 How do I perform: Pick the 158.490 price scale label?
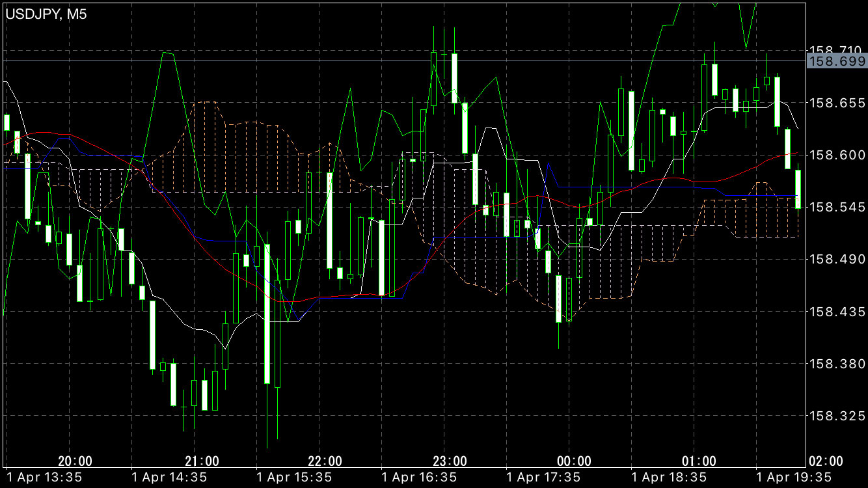835,259
